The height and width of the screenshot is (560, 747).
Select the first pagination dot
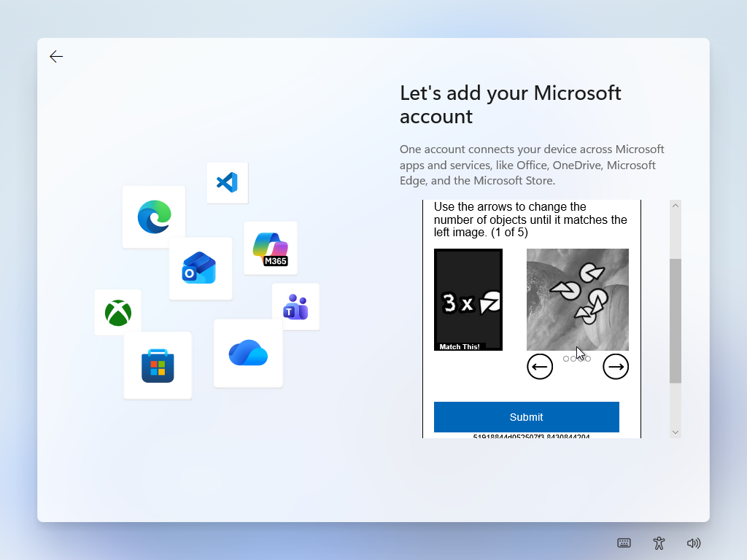coord(565,359)
